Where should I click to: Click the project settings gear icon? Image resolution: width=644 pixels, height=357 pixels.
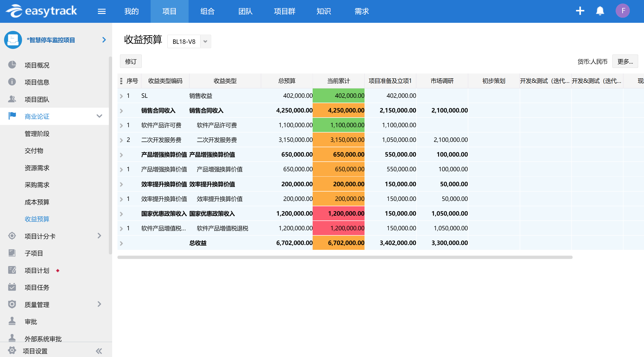click(12, 350)
